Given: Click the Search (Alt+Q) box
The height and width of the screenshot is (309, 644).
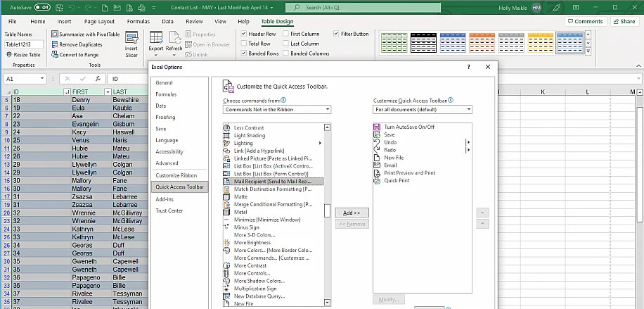Looking at the screenshot, I should pos(363,8).
